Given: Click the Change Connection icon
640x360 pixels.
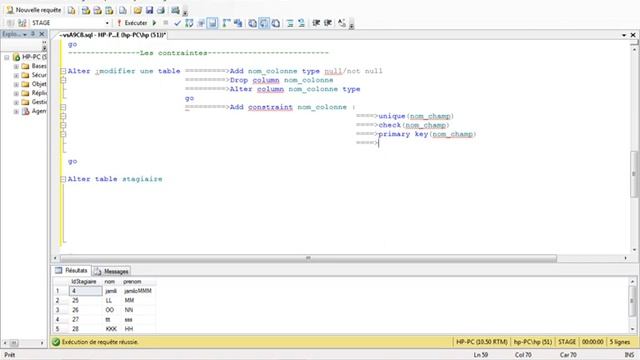Looking at the screenshot, I should pos(22,23).
